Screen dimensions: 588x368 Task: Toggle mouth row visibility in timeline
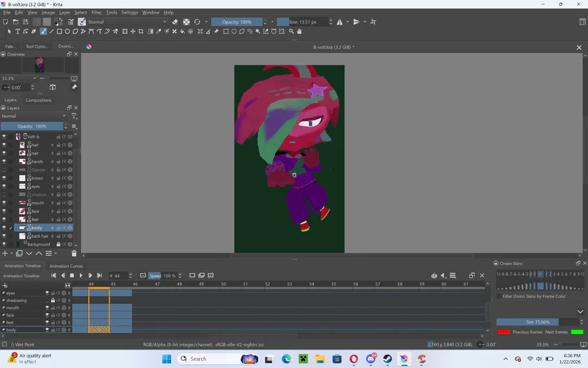[47, 308]
